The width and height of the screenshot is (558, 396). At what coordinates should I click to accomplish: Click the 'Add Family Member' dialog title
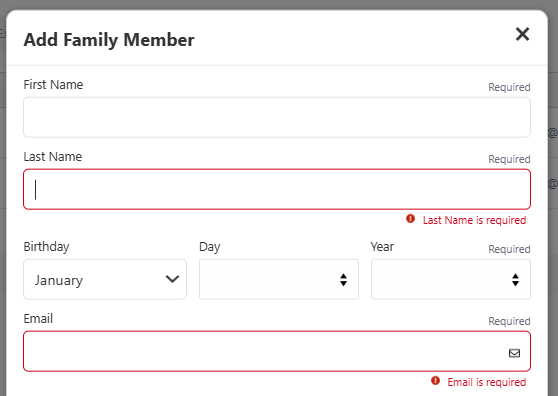coord(109,39)
